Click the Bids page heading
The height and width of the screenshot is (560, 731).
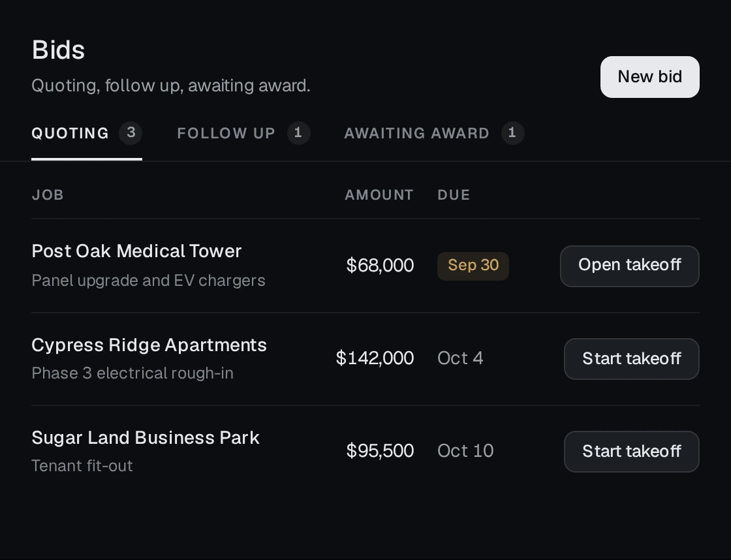pos(58,50)
